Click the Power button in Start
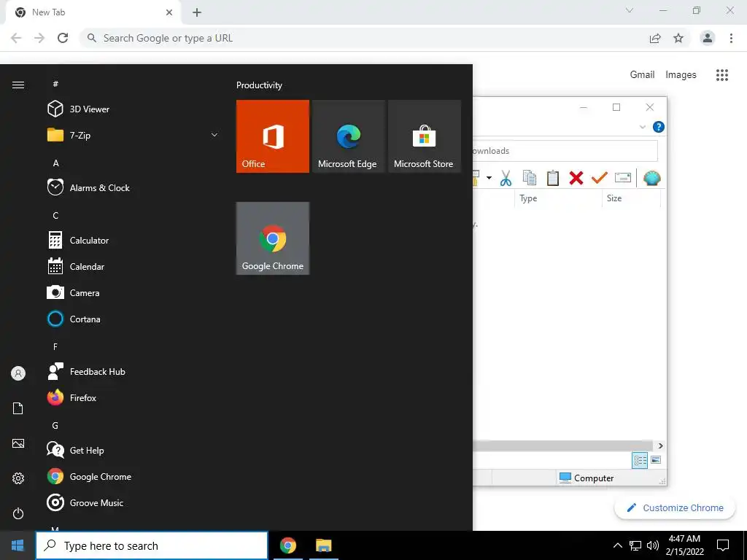The height and width of the screenshot is (560, 747). 18,513
